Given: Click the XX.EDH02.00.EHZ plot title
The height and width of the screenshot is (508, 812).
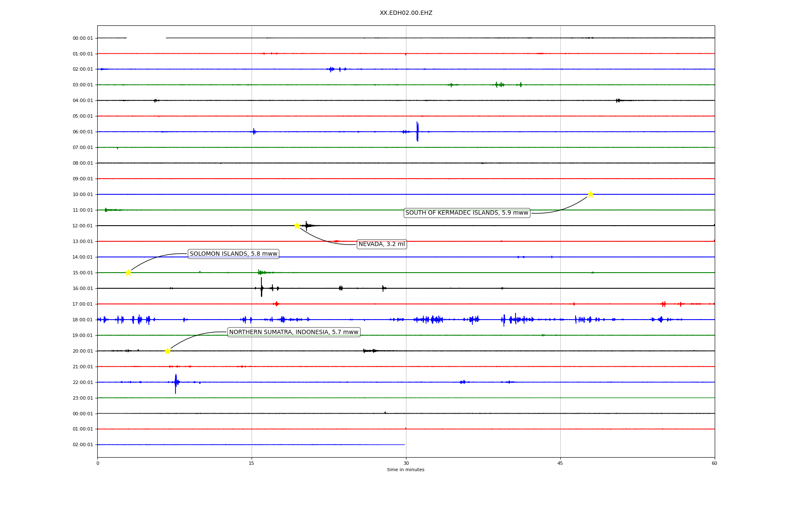Looking at the screenshot, I should [x=406, y=13].
